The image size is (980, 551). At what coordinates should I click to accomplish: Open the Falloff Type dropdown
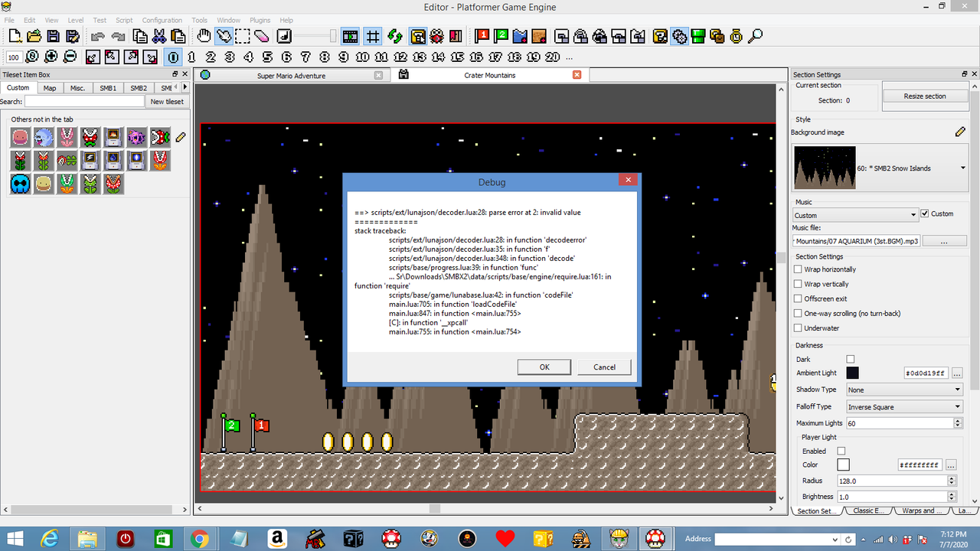coord(903,406)
